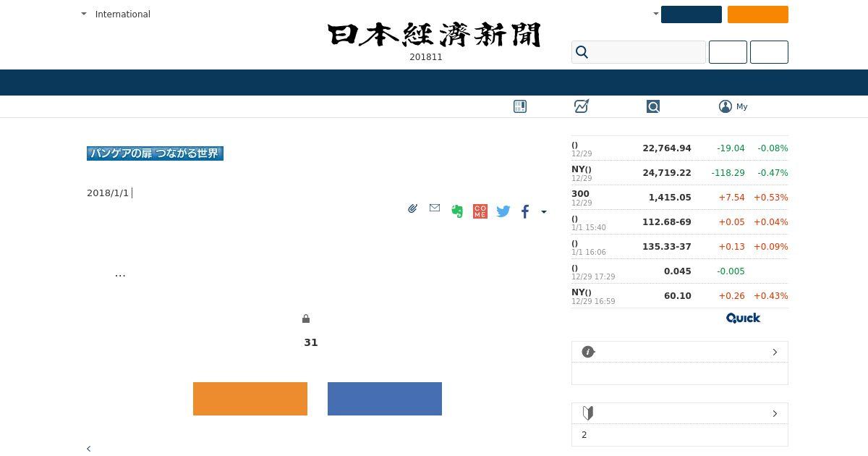Click the -118.29 change value
Image resolution: width=868 pixels, height=456 pixels.
[x=728, y=173]
